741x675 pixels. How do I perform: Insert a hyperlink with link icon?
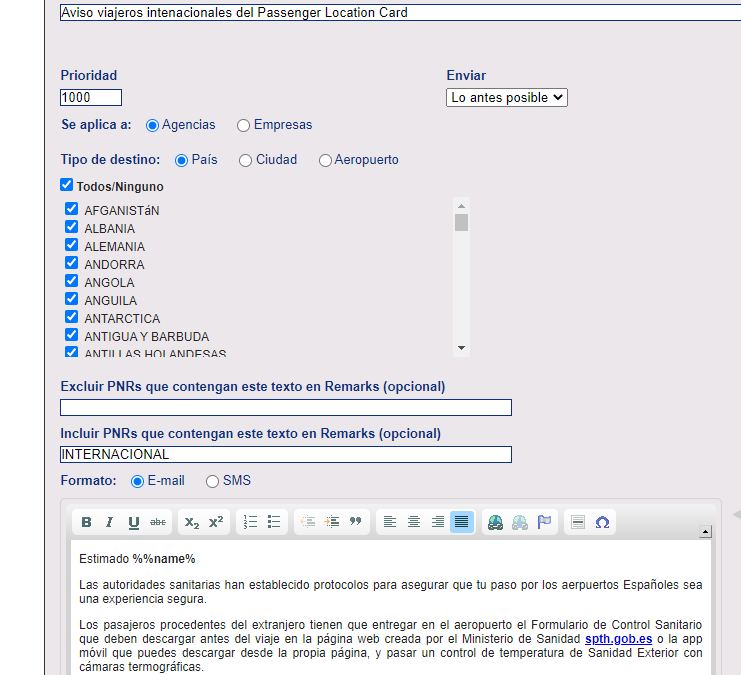click(x=495, y=522)
